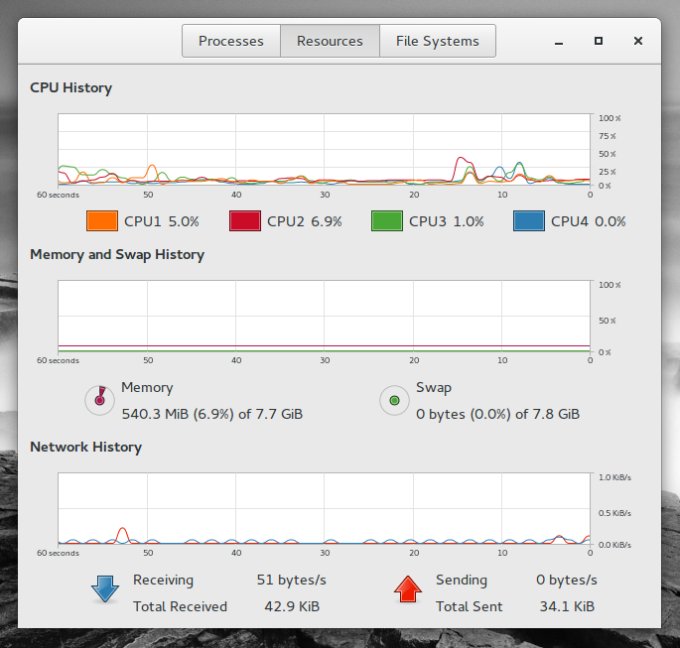Click the Total Received label
Image resolution: width=680 pixels, height=648 pixels.
coord(180,606)
